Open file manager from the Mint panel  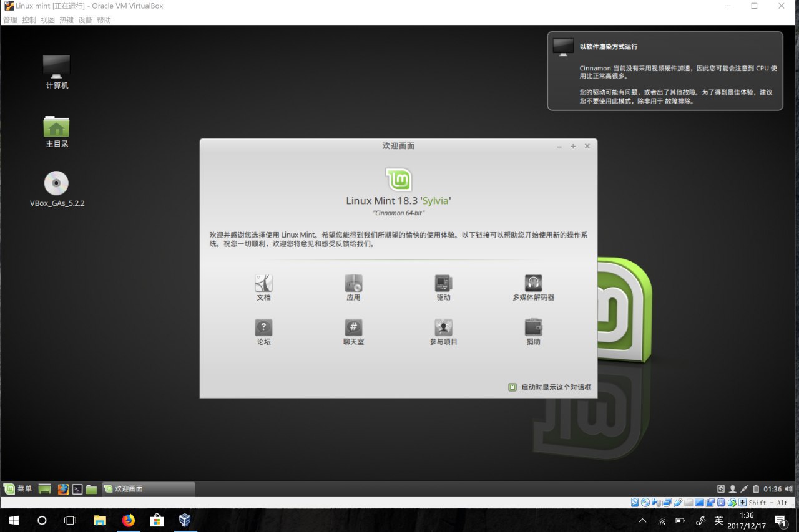(92, 489)
